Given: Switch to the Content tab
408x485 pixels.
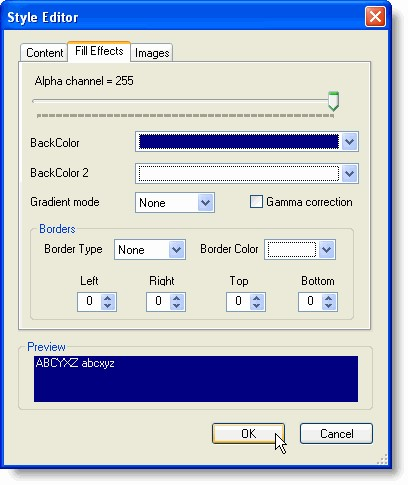Looking at the screenshot, I should (44, 53).
